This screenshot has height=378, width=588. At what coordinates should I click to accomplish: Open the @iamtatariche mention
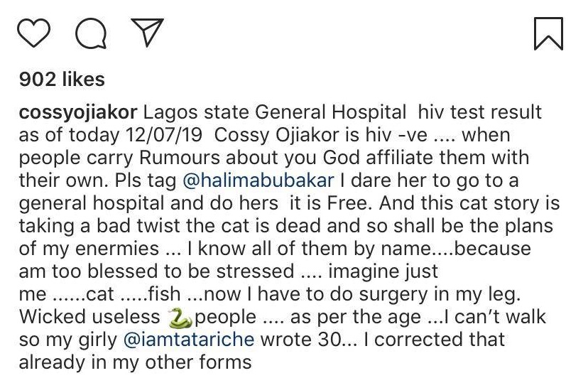click(x=189, y=340)
